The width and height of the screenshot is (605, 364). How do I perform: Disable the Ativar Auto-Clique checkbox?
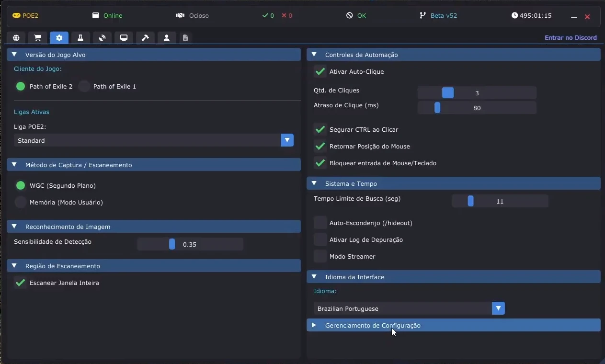click(320, 72)
